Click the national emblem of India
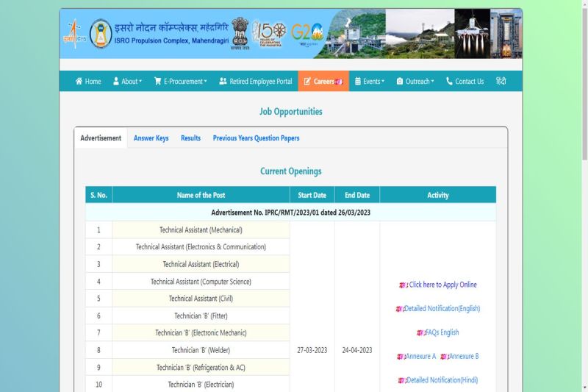588x392 pixels. click(x=240, y=33)
